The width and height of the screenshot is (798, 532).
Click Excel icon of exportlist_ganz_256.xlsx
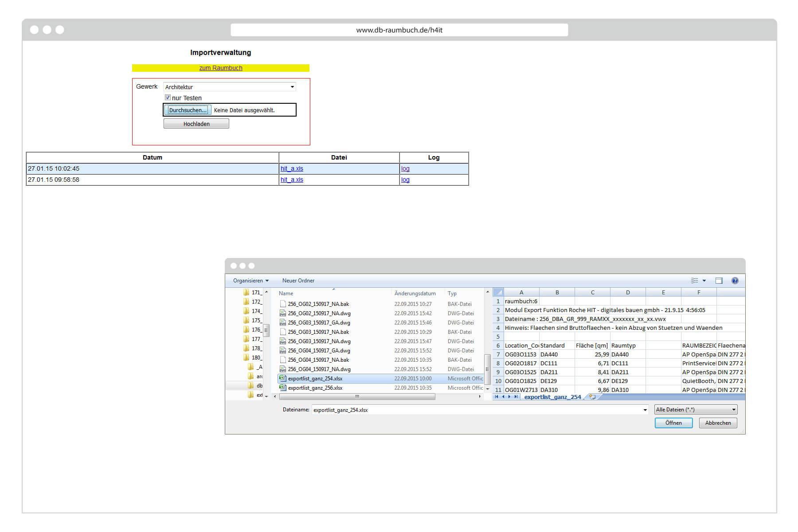click(282, 388)
